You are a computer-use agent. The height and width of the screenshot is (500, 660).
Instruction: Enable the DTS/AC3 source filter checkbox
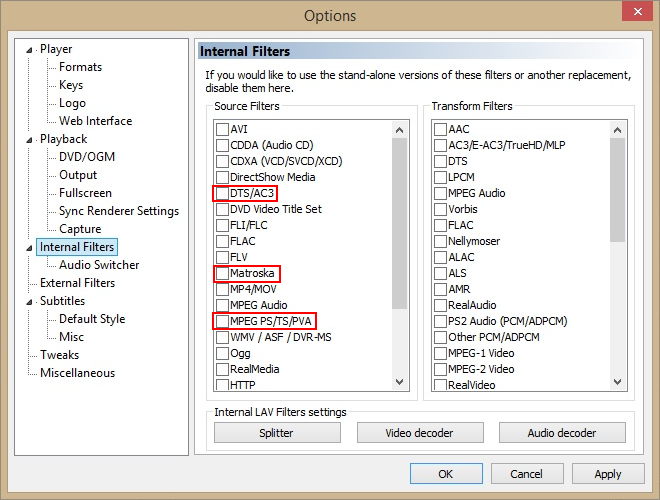tap(222, 193)
